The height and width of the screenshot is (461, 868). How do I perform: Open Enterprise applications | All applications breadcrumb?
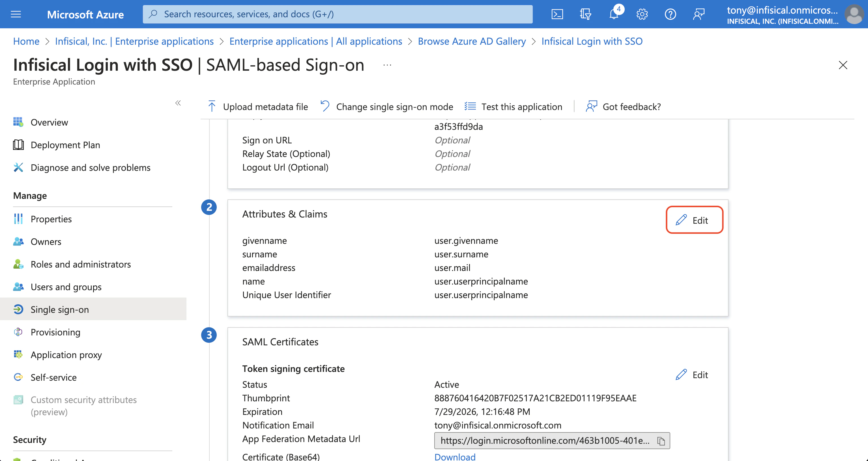316,41
